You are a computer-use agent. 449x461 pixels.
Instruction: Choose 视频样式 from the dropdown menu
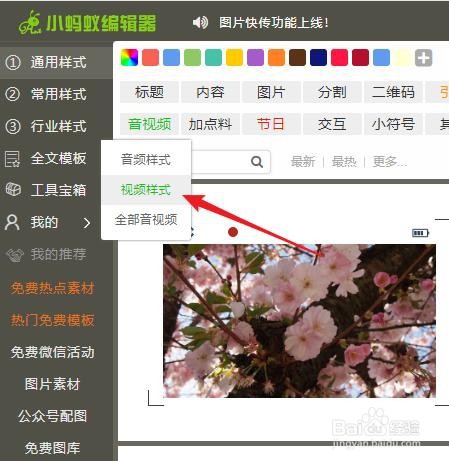coord(146,190)
